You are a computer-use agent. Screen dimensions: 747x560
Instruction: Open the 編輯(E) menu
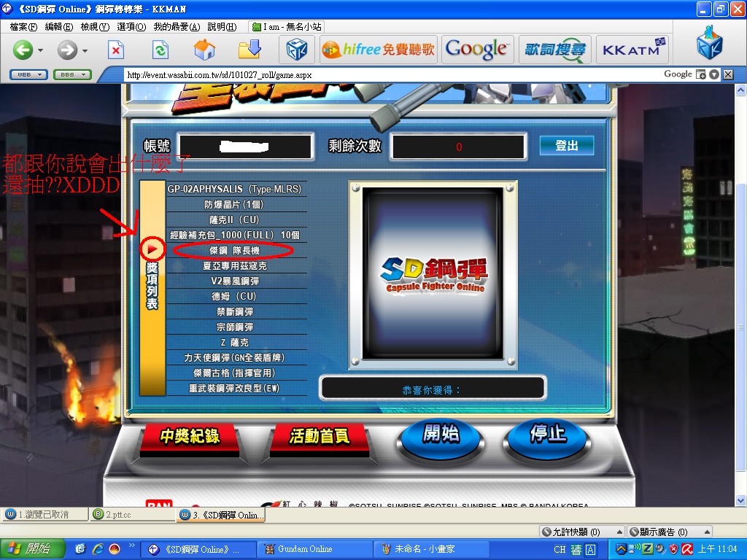click(x=58, y=27)
